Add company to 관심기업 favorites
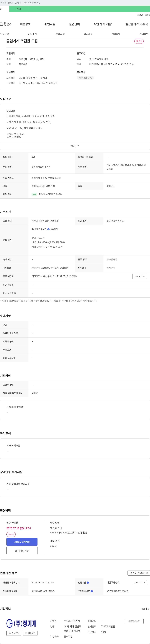Viewport: 150px width, 644px height. pyautogui.click(x=14, y=633)
